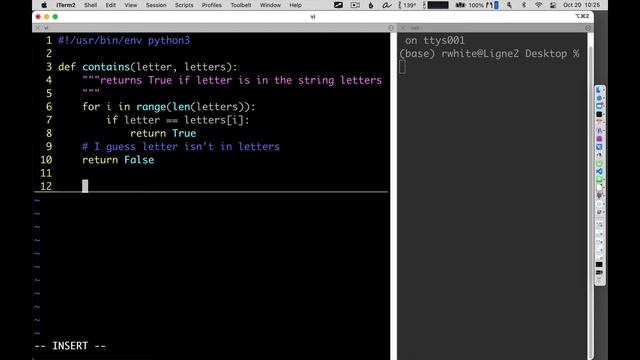Viewport: 640px width, 360px height.
Task: Click the Oct 20 10:25 clock
Action: [581, 5]
